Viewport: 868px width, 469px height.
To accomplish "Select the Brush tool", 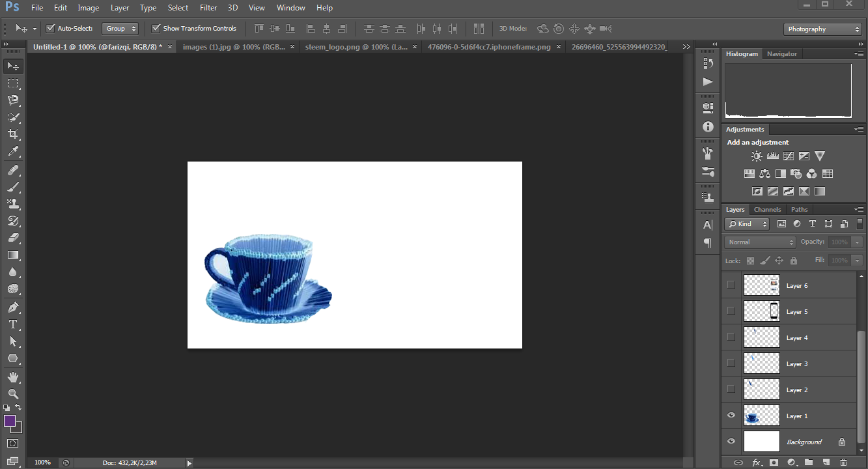I will (x=13, y=188).
